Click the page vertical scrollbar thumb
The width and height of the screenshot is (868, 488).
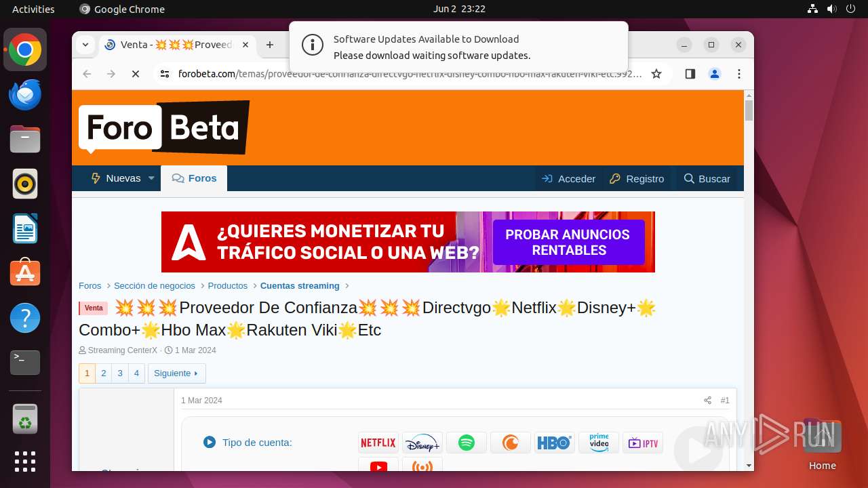point(749,110)
